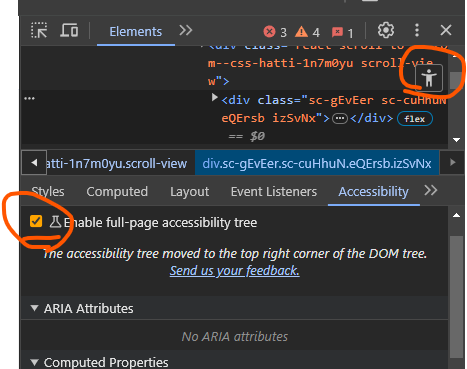Click the issues count flag icon

(337, 32)
